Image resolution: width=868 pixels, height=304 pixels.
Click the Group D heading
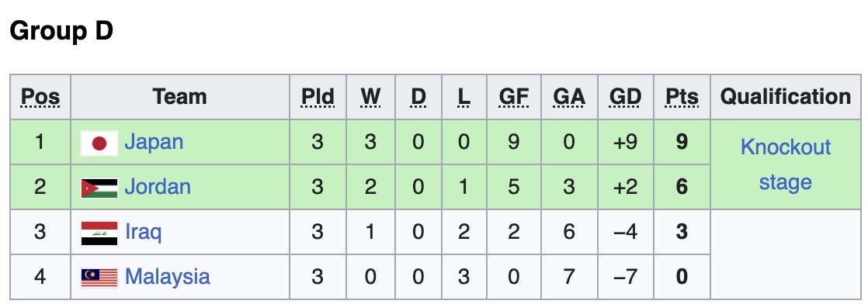(61, 32)
